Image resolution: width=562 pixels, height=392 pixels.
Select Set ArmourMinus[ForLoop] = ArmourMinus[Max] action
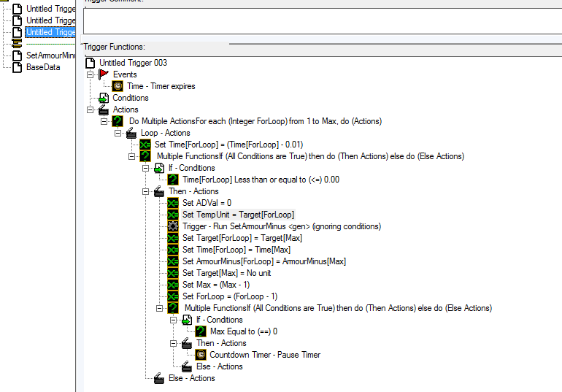click(x=263, y=261)
